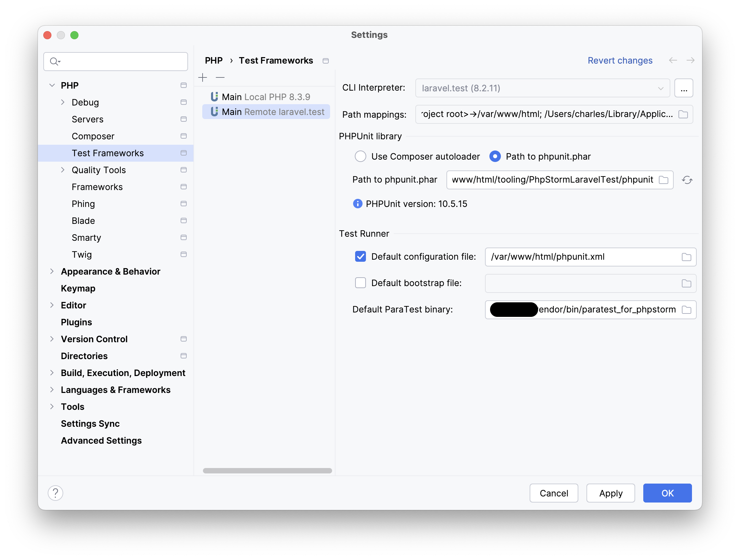
Task: Add a new test framework configuration
Action: pyautogui.click(x=203, y=77)
